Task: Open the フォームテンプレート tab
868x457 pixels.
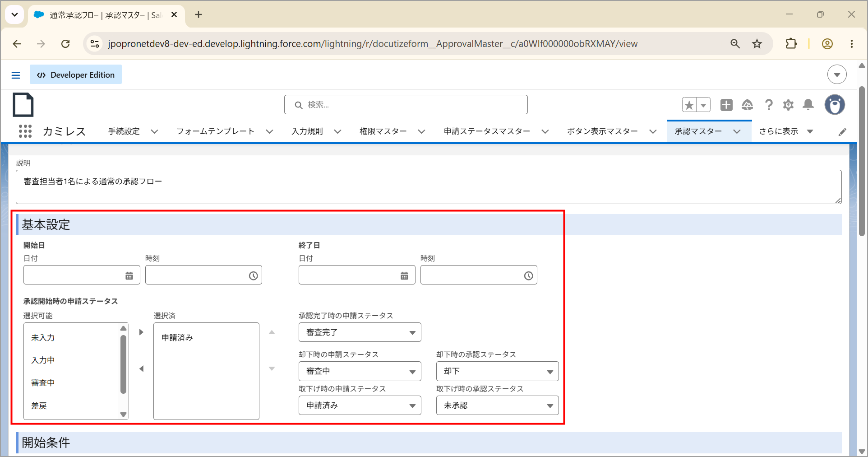Action: pyautogui.click(x=215, y=131)
